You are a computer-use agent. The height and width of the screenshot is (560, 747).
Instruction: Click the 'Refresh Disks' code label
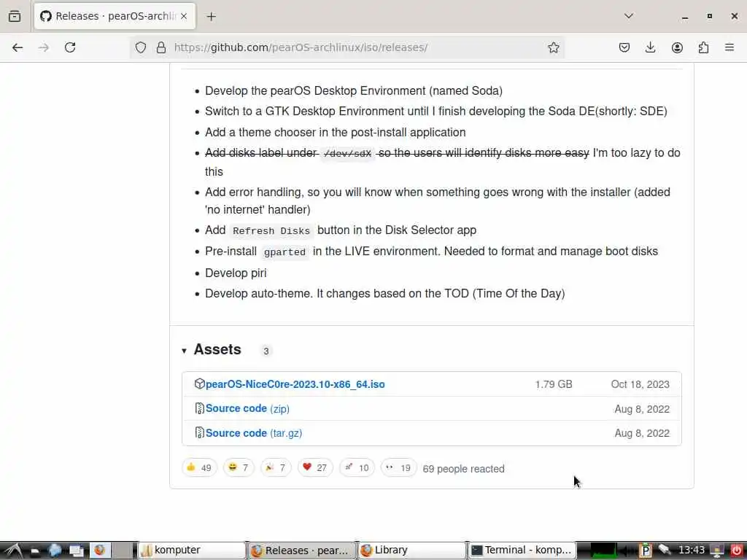pos(271,231)
